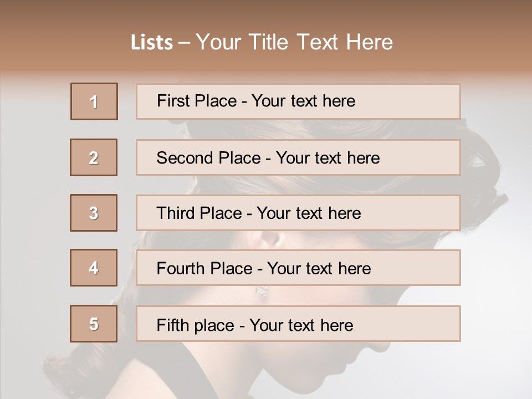The height and width of the screenshot is (399, 532).
Task: Click the word 'Fifth' in list
Action: (173, 325)
